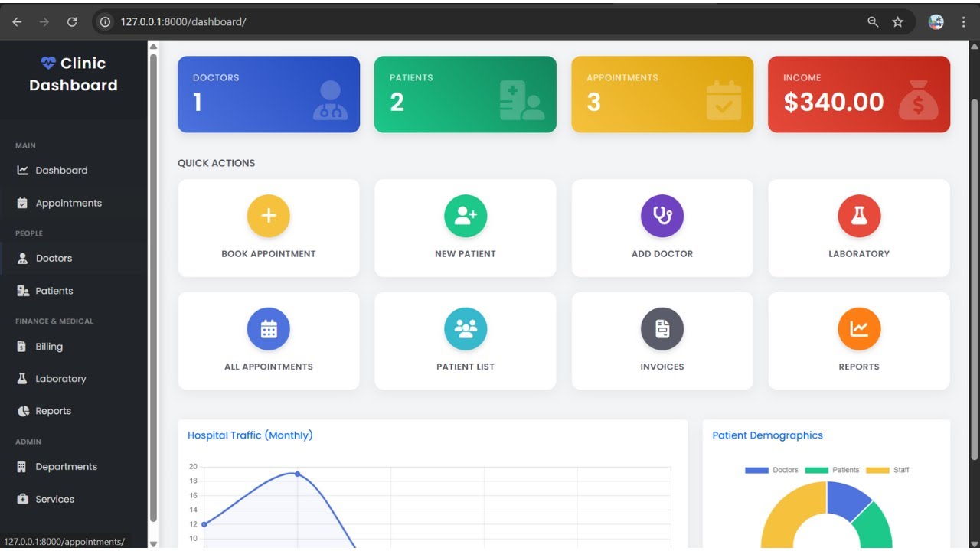Click the Departments building icon in sidebar

coord(21,466)
